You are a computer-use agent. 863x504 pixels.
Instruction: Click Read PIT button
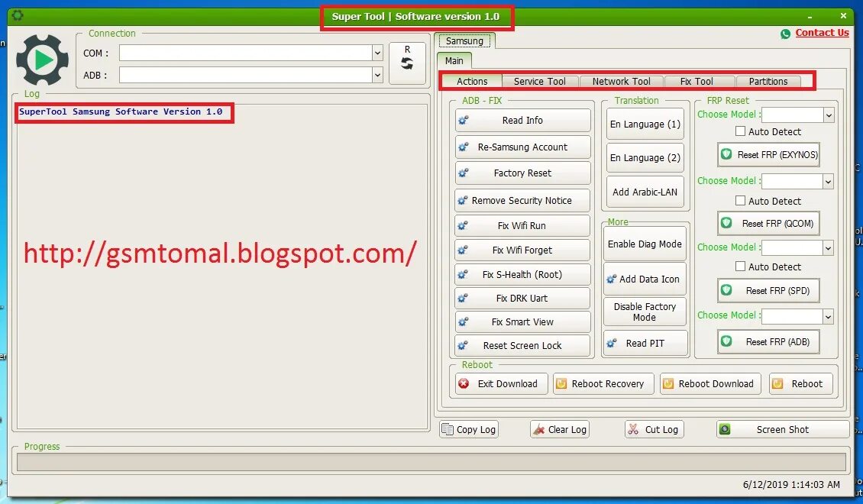645,344
